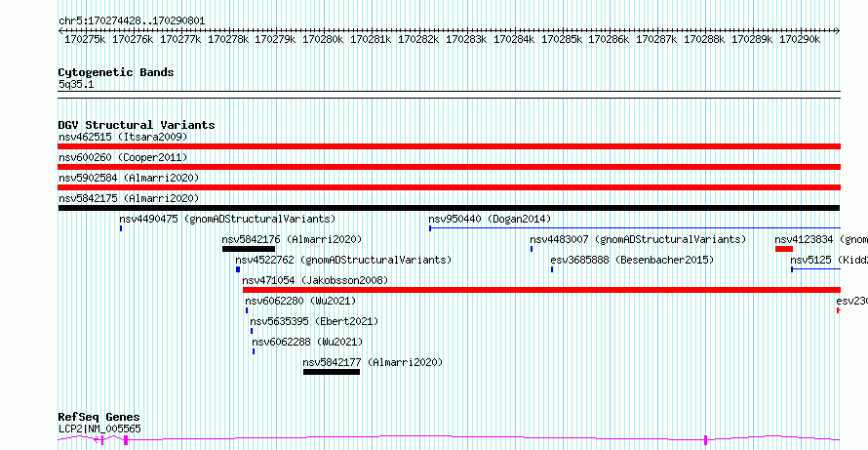Open nsv950440 (Dogan2014) label

pyautogui.click(x=490, y=219)
